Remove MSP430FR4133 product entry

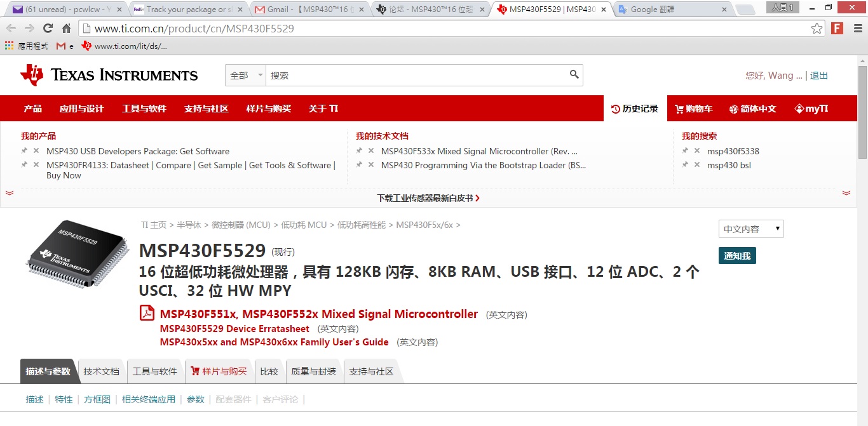pos(36,165)
